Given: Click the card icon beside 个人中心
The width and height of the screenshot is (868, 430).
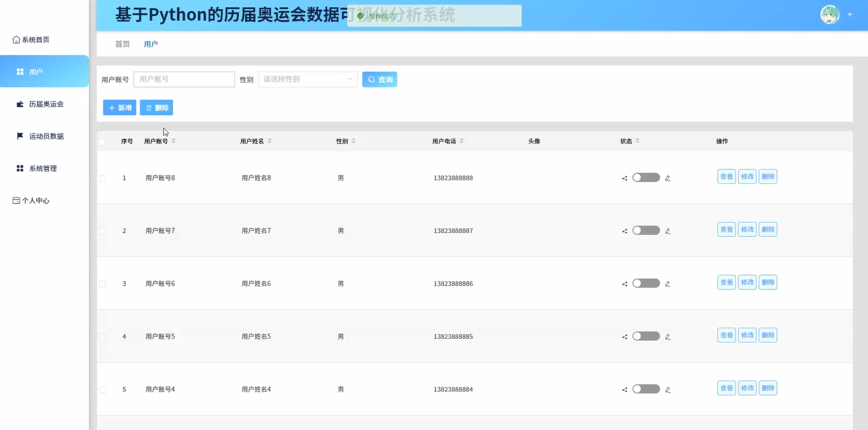Looking at the screenshot, I should tap(17, 201).
